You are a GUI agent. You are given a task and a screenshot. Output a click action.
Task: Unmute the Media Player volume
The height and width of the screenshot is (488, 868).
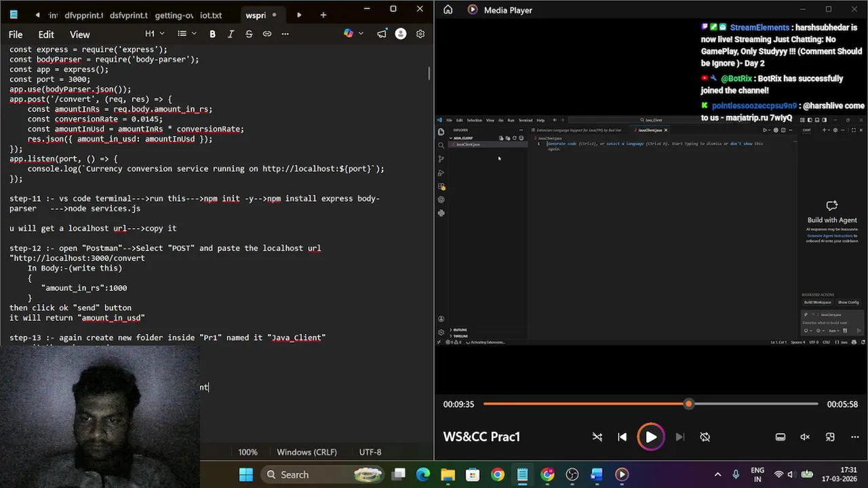(805, 437)
